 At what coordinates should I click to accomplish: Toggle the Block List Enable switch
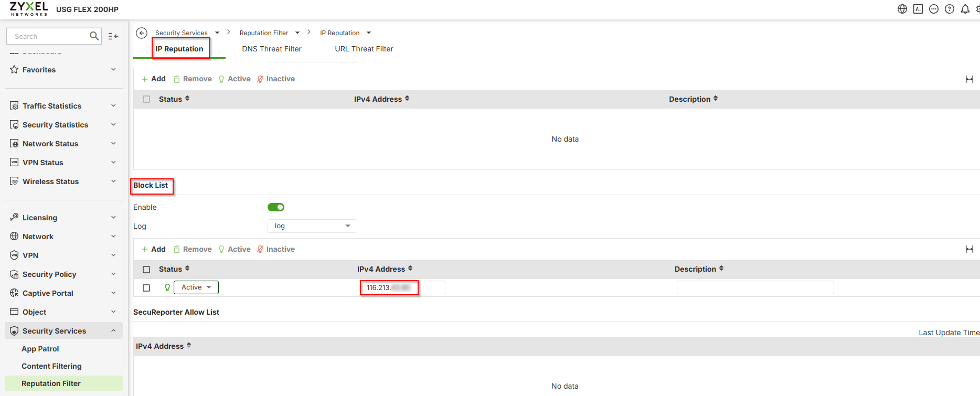(x=276, y=207)
